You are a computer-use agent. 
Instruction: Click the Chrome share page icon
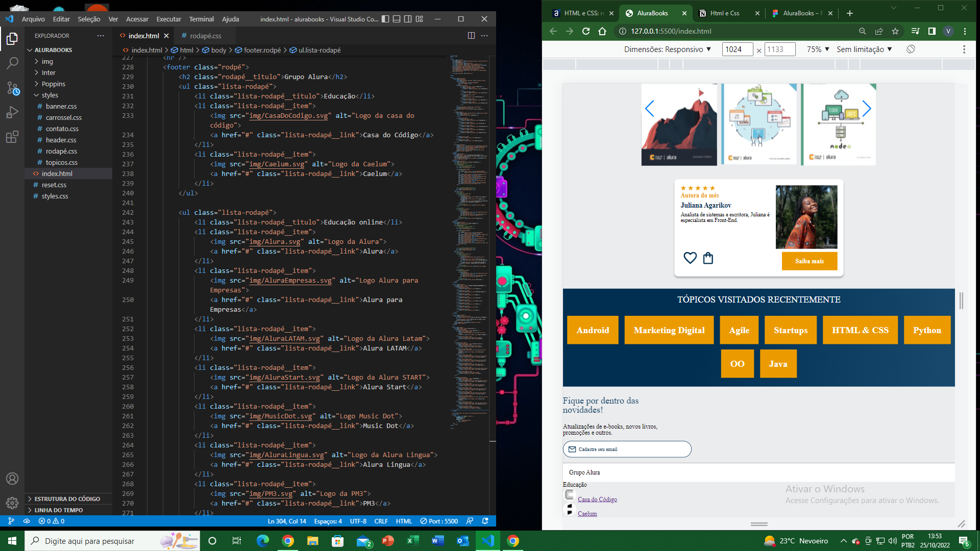(x=879, y=31)
